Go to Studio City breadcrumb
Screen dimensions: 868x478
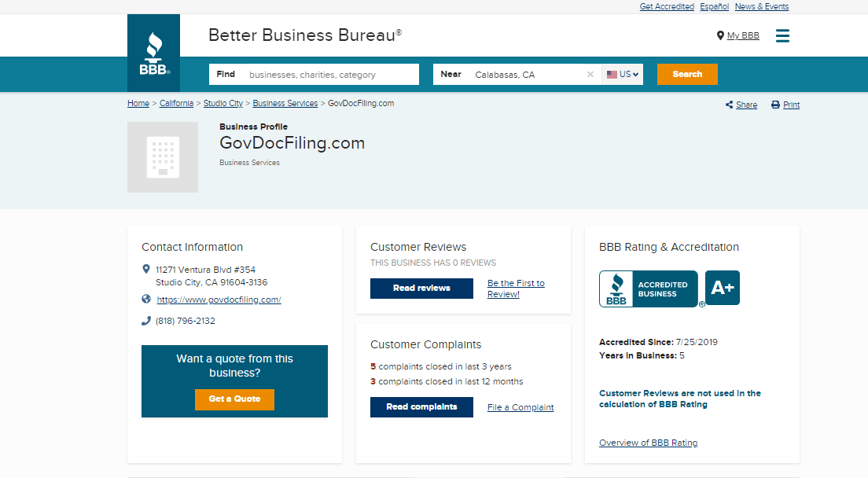pyautogui.click(x=223, y=104)
